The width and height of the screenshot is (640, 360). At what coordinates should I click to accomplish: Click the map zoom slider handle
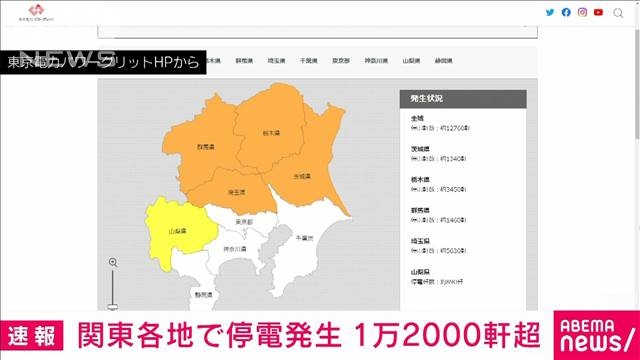pos(113,307)
